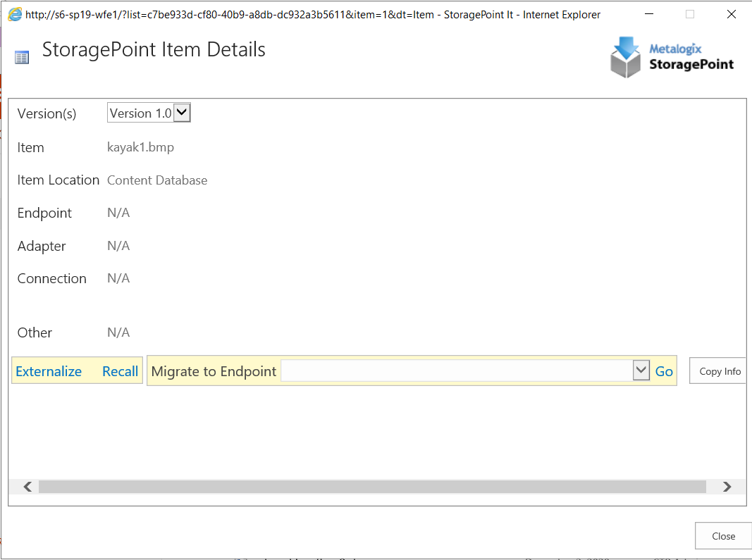Click the Internet Explorer logo icon
This screenshot has width=752, height=560.
tap(15, 14)
